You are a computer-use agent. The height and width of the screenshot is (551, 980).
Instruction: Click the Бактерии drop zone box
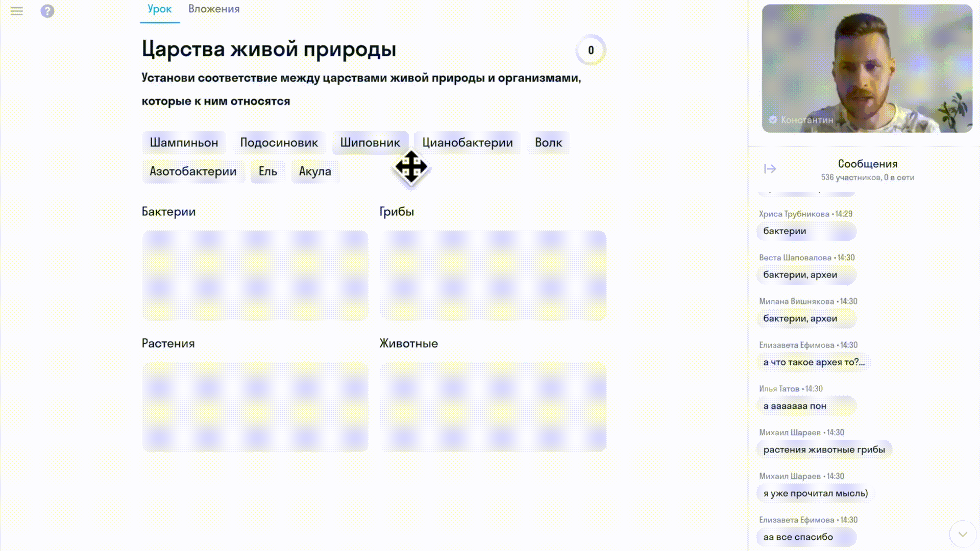pos(255,275)
